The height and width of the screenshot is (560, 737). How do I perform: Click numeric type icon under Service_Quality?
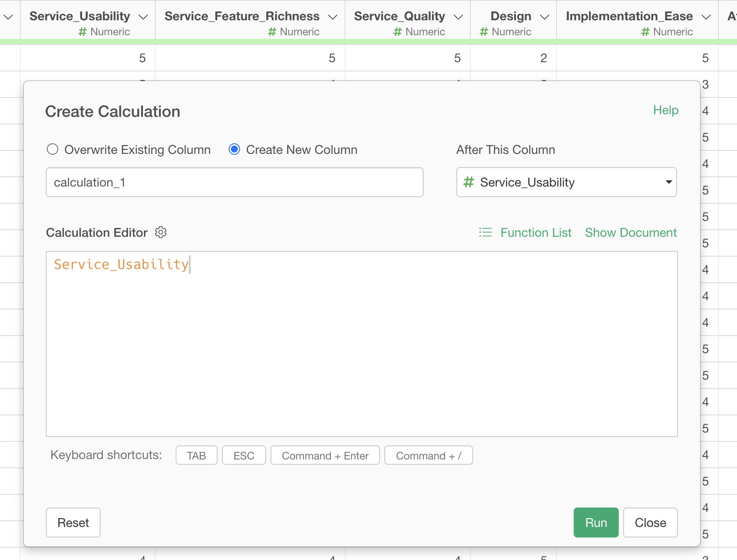398,32
